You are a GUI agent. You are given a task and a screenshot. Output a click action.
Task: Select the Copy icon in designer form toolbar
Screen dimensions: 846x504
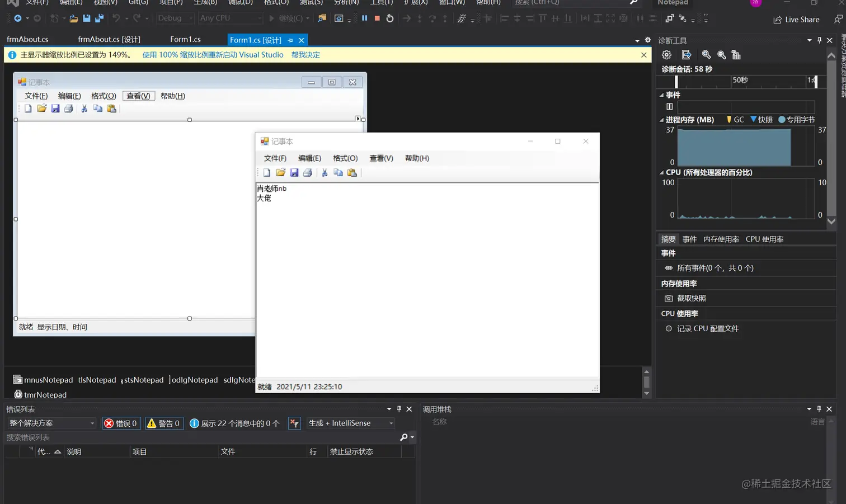tap(98, 109)
